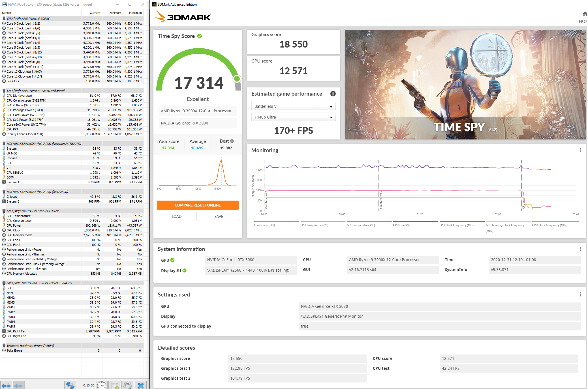Click the expand columns arrows icon in HWiNFO
Screen dimensions: 588x389
tap(6, 385)
